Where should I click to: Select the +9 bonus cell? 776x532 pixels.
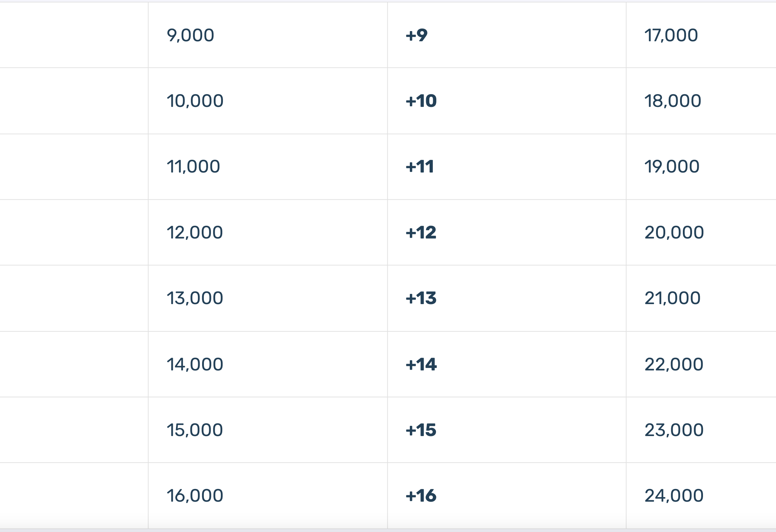(507, 35)
